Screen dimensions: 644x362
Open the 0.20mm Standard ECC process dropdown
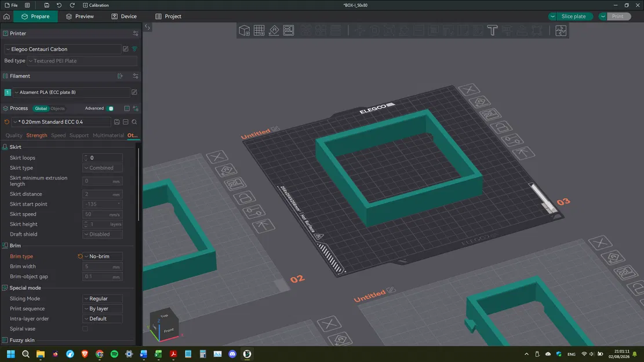[x=61, y=122]
